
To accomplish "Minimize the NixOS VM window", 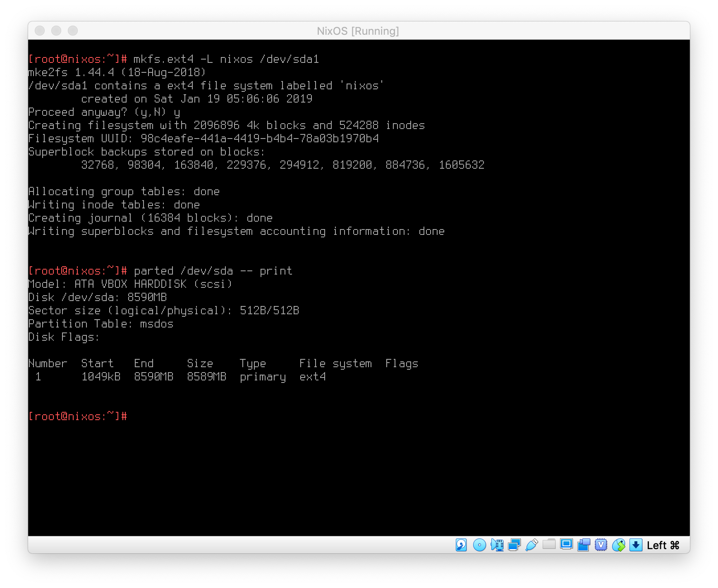I will (56, 31).
